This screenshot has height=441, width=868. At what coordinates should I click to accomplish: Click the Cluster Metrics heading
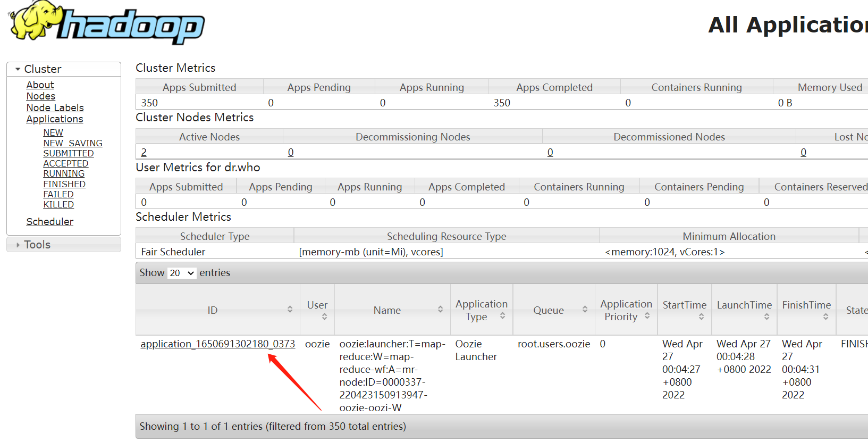point(175,68)
